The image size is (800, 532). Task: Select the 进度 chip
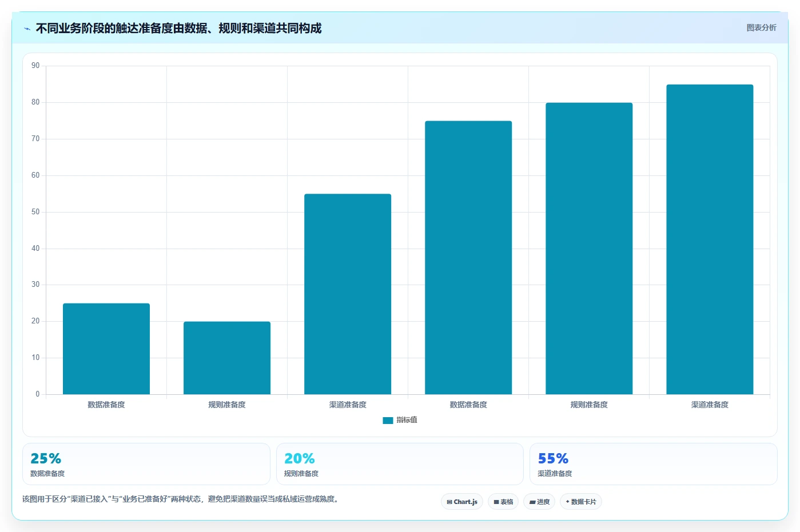pos(539,502)
